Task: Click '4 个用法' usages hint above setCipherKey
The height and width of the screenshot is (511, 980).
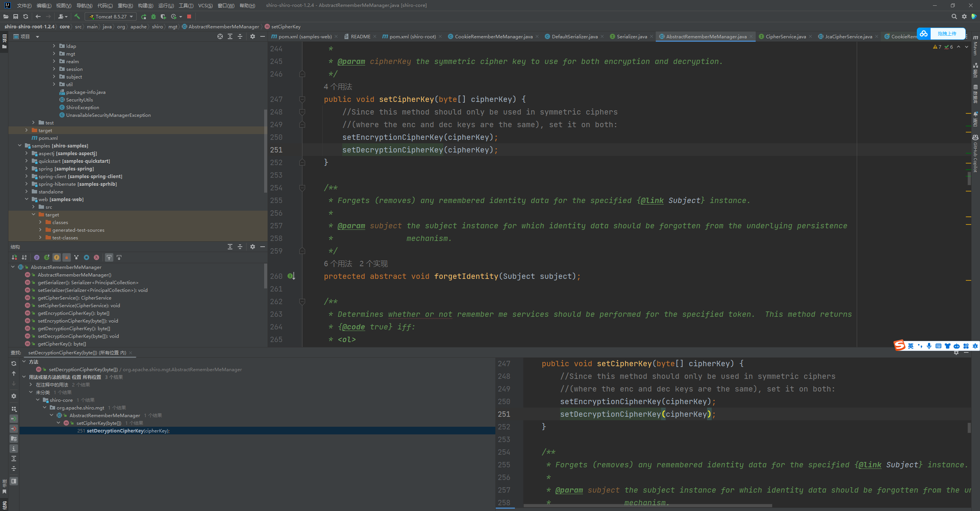Action: 338,87
